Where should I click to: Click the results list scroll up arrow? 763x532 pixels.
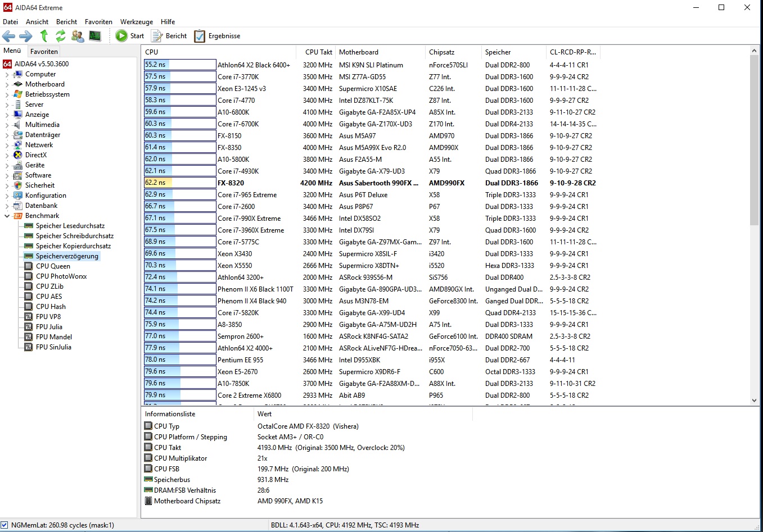coord(755,51)
